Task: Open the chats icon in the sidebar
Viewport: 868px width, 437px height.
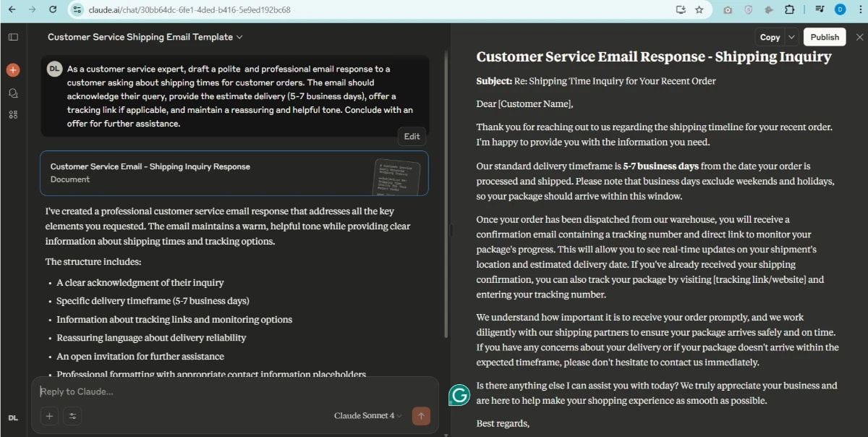Action: [13, 93]
